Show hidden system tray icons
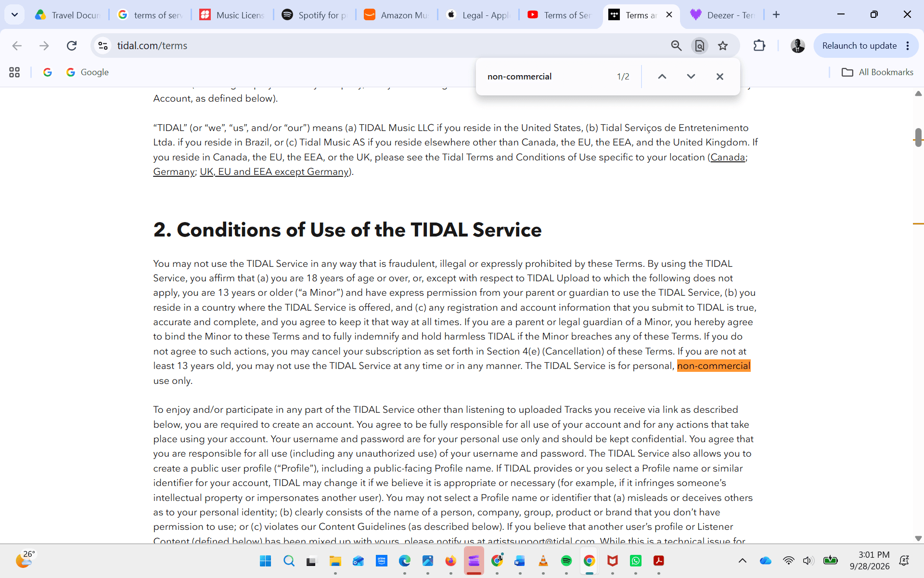The width and height of the screenshot is (924, 578). [x=743, y=561]
